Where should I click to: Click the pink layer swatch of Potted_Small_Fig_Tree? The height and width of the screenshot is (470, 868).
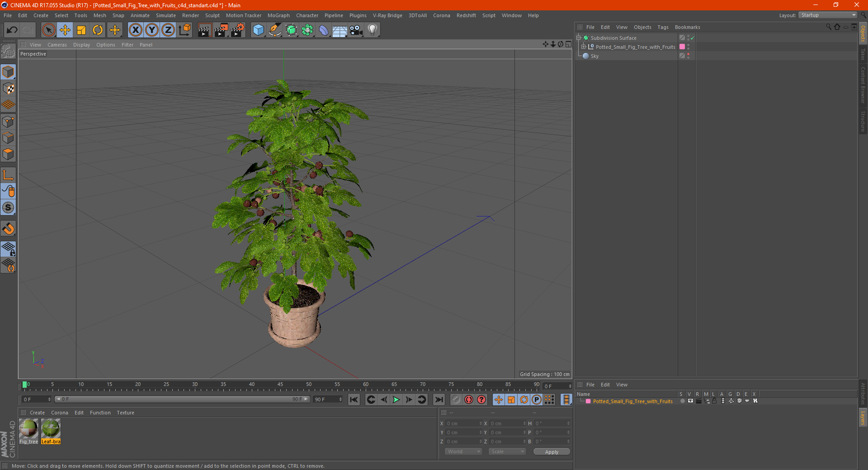[x=682, y=47]
